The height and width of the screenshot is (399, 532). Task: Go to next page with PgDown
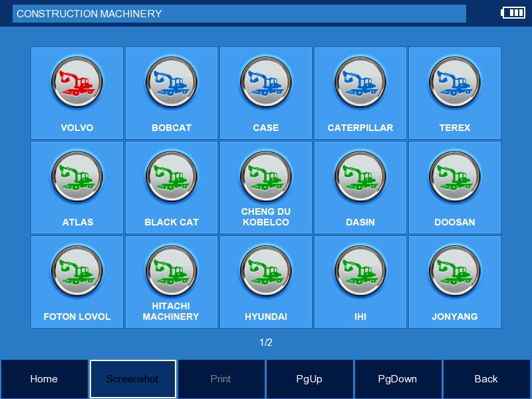398,378
